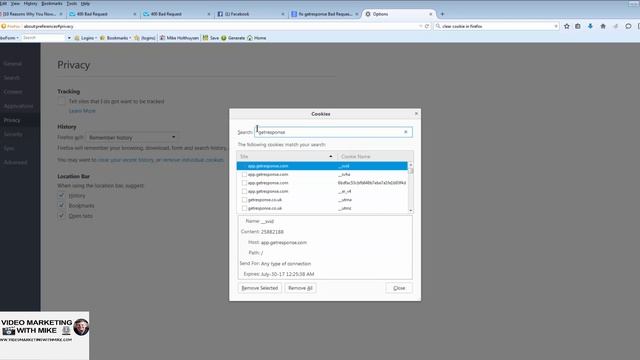This screenshot has width=640, height=360.
Task: Tick checkbox for getresponse.co.uk __utma cookie
Action: point(244,200)
